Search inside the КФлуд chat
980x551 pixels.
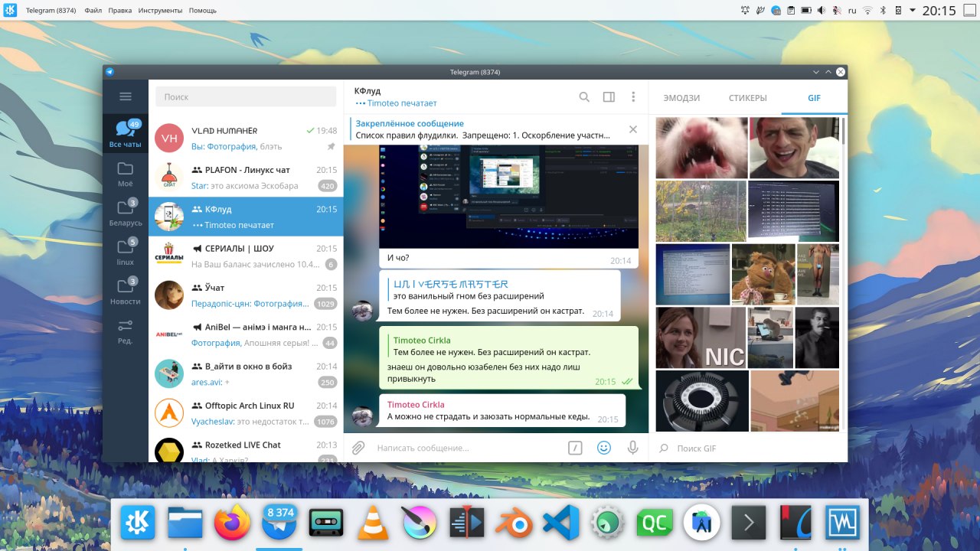tap(584, 97)
